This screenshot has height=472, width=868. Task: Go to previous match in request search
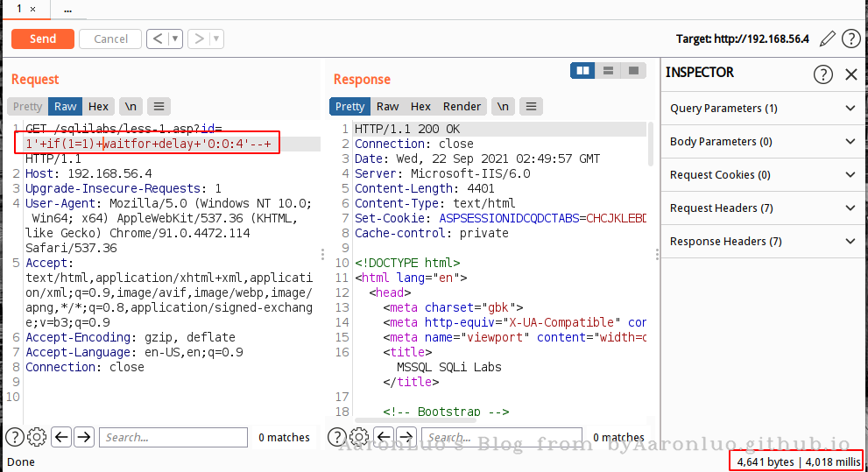(x=60, y=437)
